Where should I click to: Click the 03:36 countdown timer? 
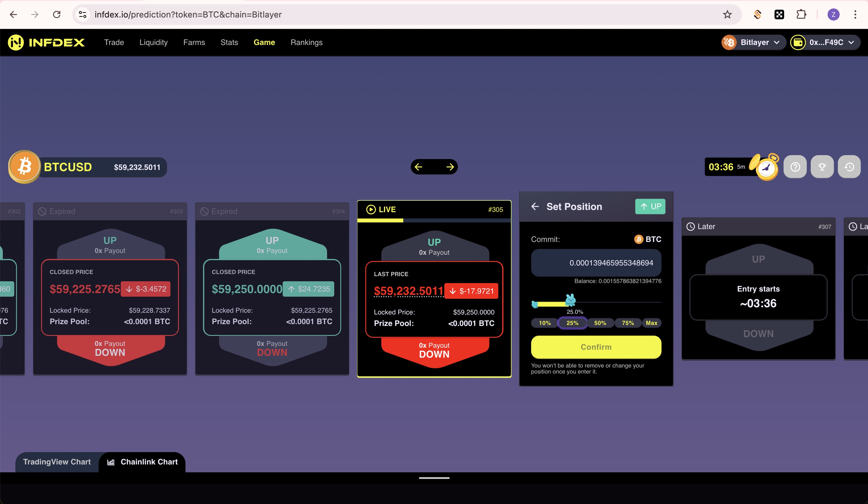(721, 167)
